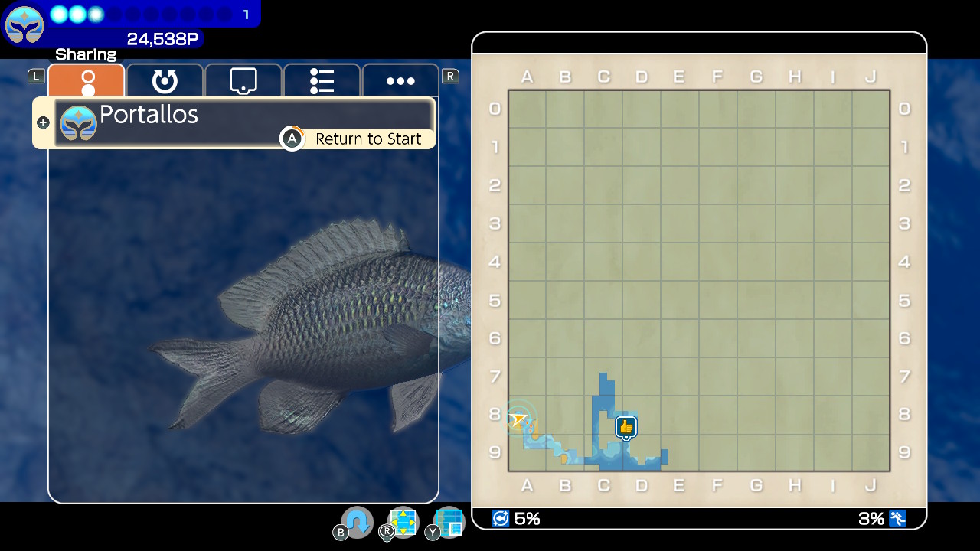Click the A button prompt icon
Screen dimensions: 980x551
(292, 139)
